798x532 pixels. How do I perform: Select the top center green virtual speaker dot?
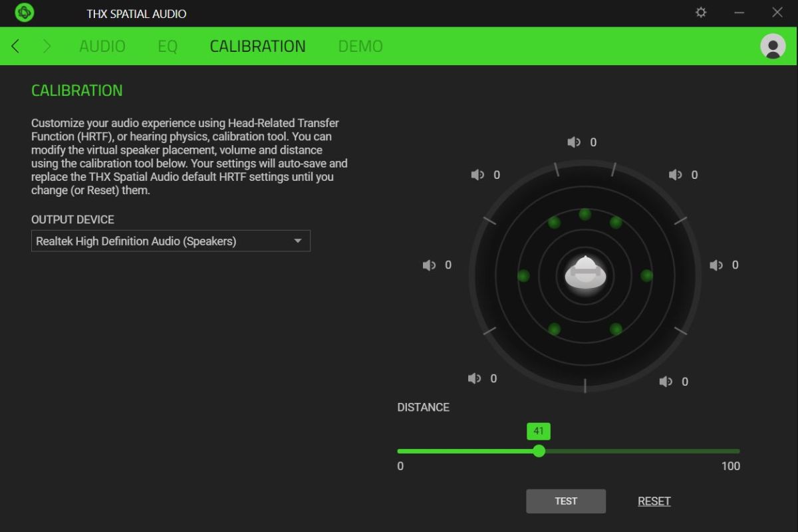pos(585,214)
